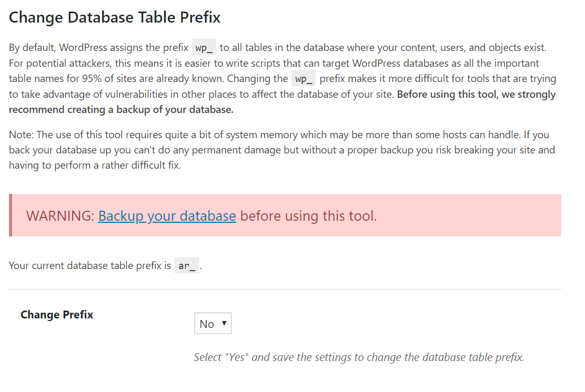This screenshot has height=392, width=585.
Task: Click the horizontal divider above Change Prefix
Action: pyautogui.click(x=285, y=289)
